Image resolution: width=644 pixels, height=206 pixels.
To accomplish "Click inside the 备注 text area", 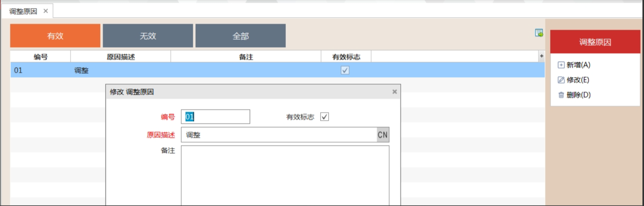I will pos(285,175).
